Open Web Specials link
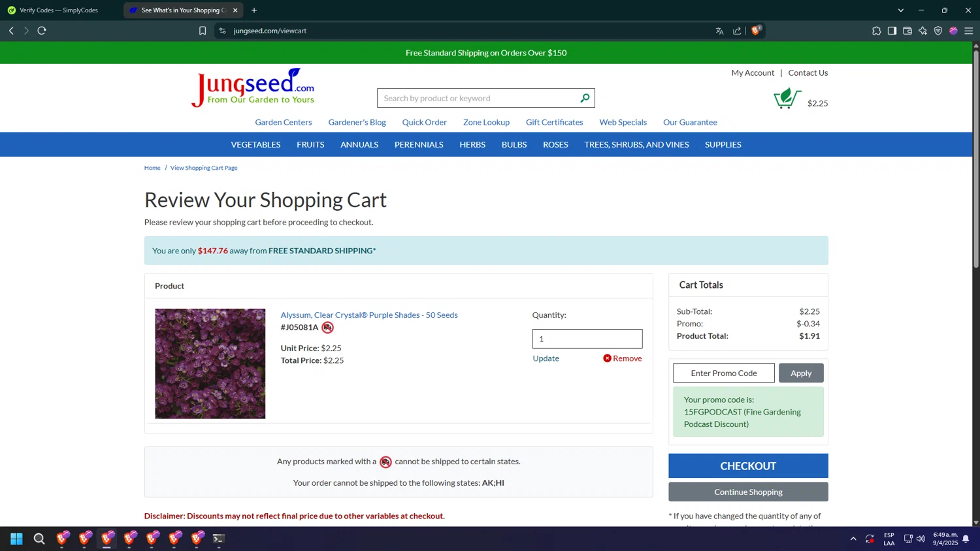 623,122
